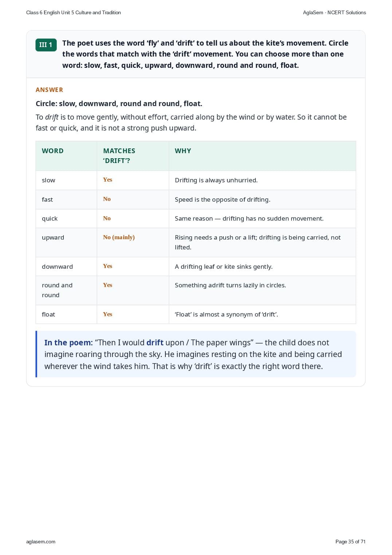Screen dimensions: 392x555
Task: Click the ANSWER heading label
Action: [49, 90]
